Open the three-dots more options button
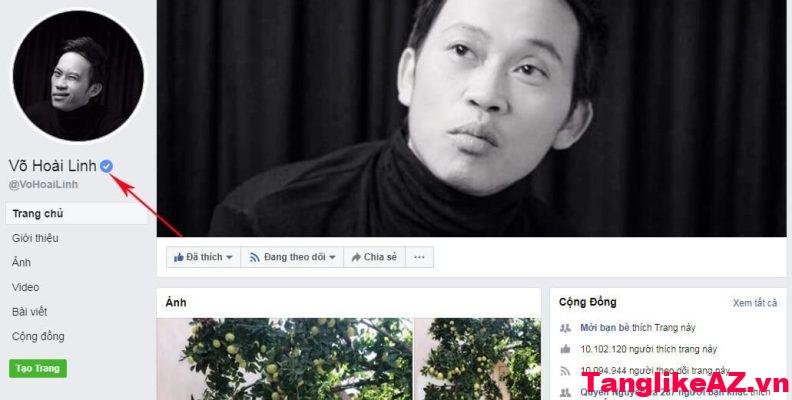This screenshot has height=400, width=792. pos(419,257)
